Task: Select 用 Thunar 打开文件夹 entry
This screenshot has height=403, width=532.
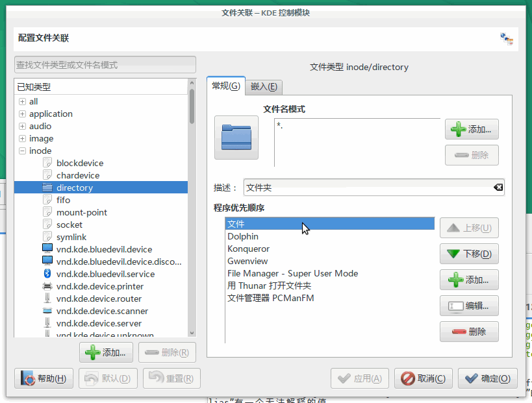Action: click(330, 286)
